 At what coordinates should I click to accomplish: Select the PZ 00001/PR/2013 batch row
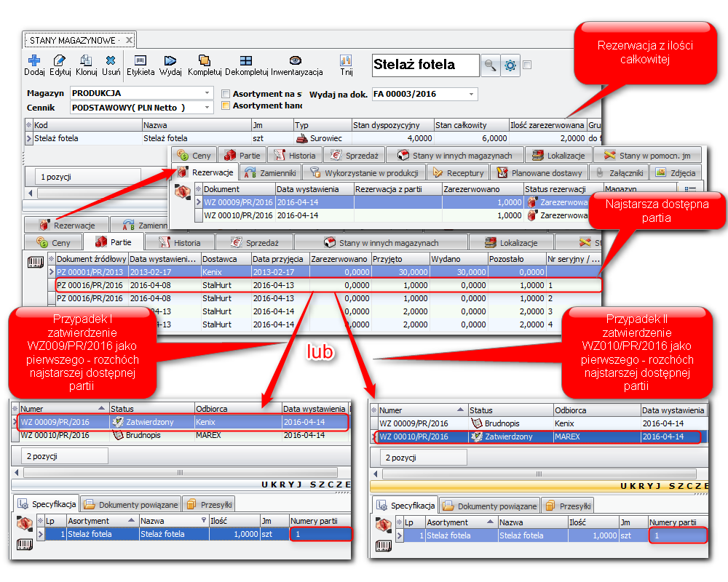pyautogui.click(x=90, y=271)
